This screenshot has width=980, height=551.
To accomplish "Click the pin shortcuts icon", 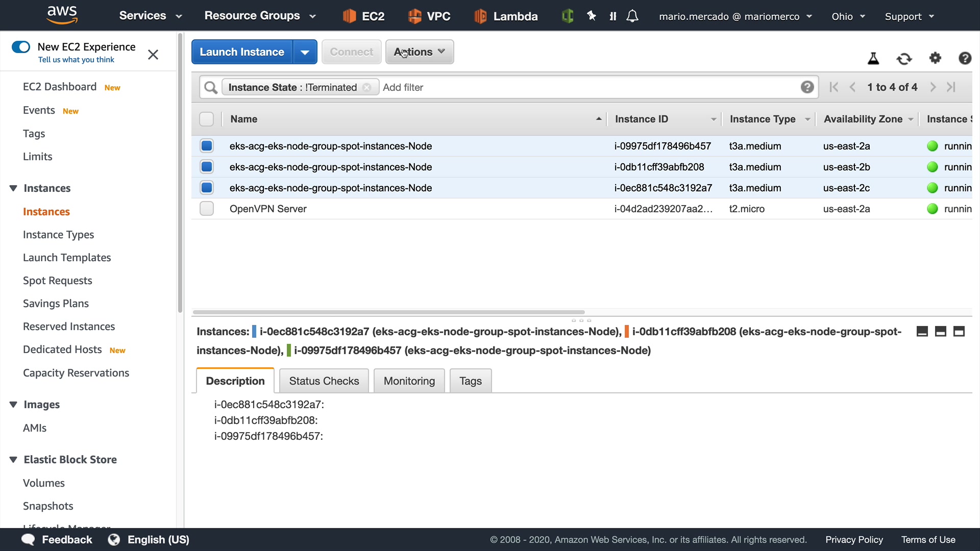I will pyautogui.click(x=592, y=16).
